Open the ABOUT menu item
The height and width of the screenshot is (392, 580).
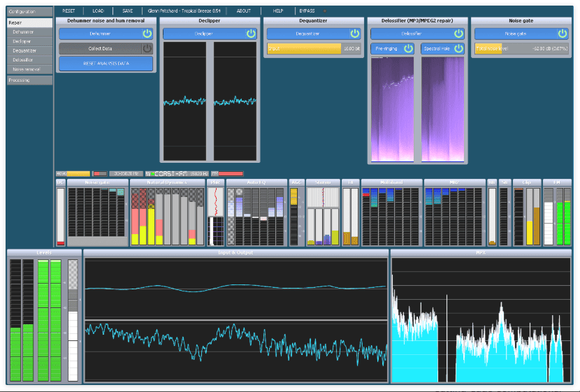click(x=243, y=11)
